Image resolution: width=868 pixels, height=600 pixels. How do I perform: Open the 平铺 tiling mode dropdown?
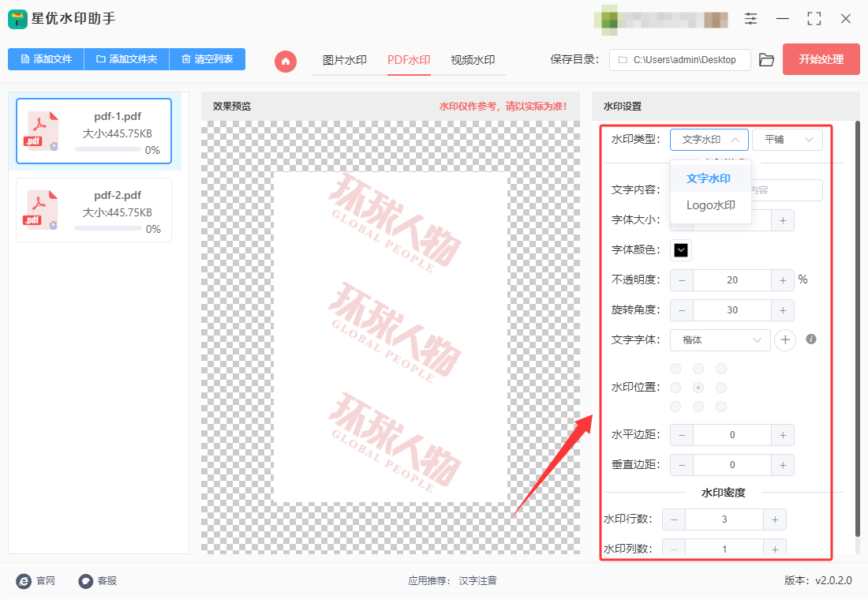pos(788,140)
